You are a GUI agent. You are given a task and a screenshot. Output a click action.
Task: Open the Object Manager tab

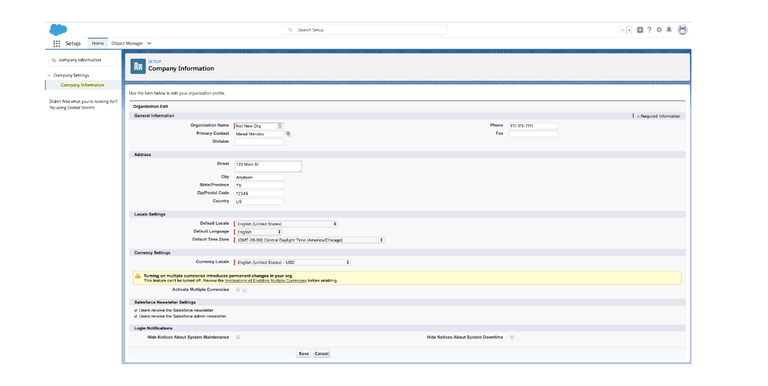point(131,43)
